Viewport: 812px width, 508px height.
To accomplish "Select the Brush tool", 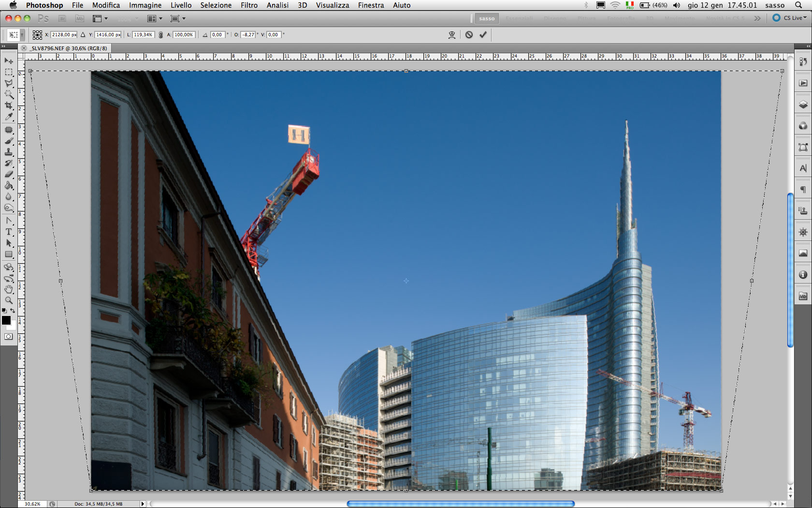I will click(x=9, y=141).
